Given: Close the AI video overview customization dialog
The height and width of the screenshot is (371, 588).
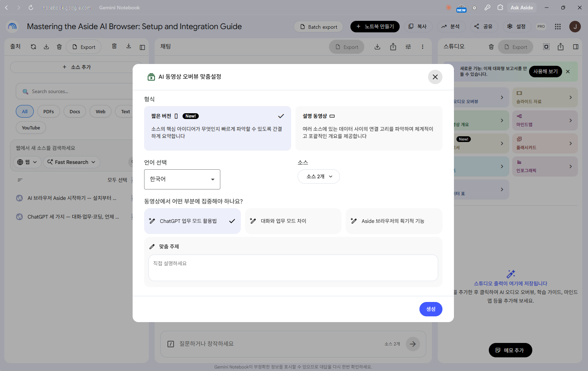Looking at the screenshot, I should (435, 77).
